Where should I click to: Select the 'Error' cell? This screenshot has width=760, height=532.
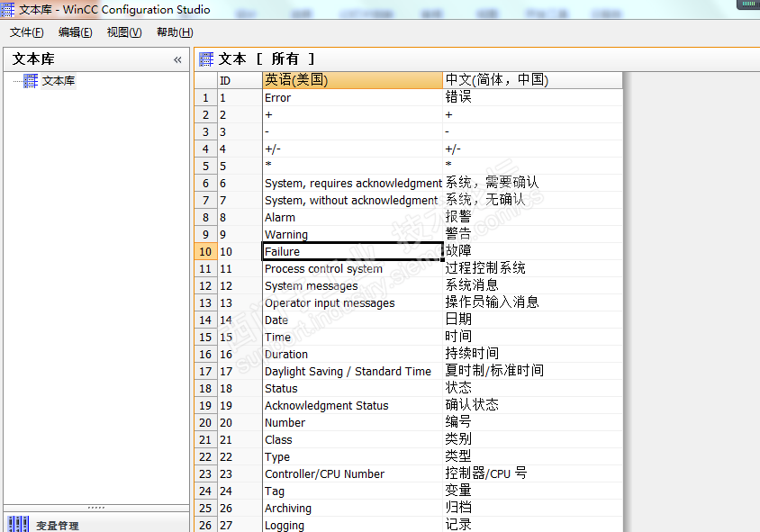coord(352,98)
